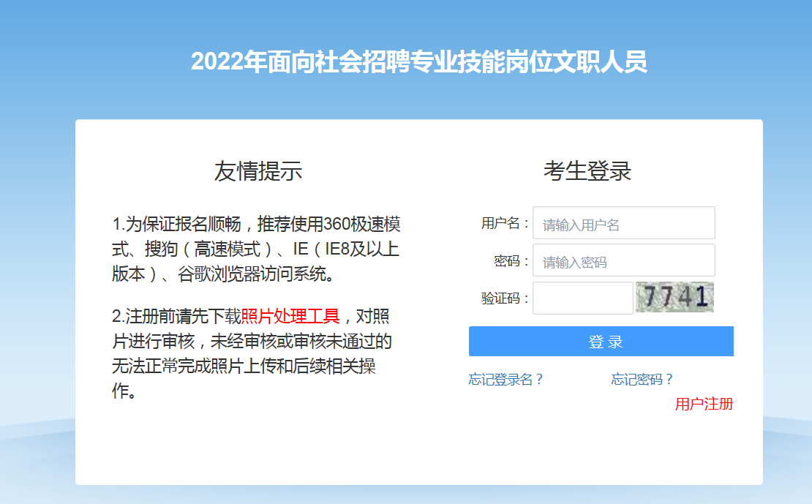This screenshot has height=504, width=812.
Task: Click the 密码： field label
Action: coord(512,260)
